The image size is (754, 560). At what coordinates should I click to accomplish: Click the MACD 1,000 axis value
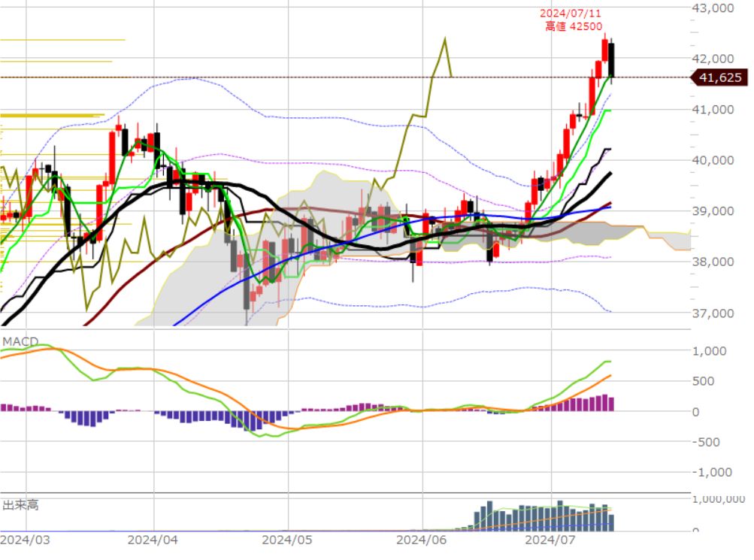point(710,351)
